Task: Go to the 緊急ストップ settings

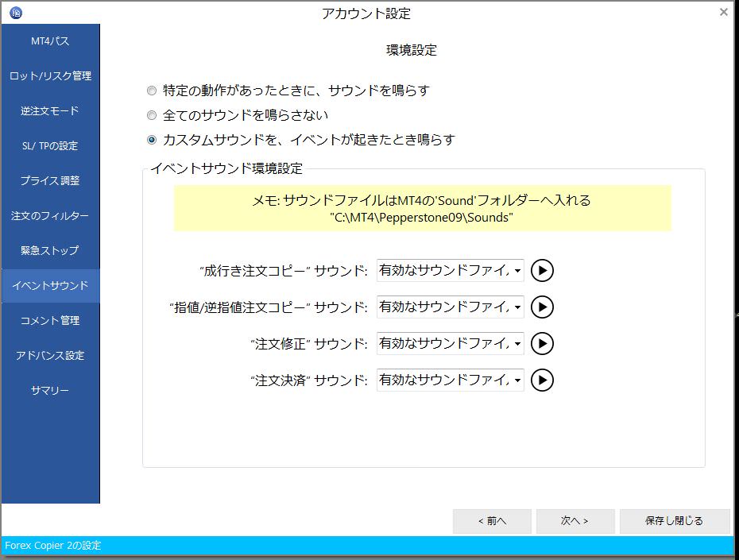Action: coord(50,250)
